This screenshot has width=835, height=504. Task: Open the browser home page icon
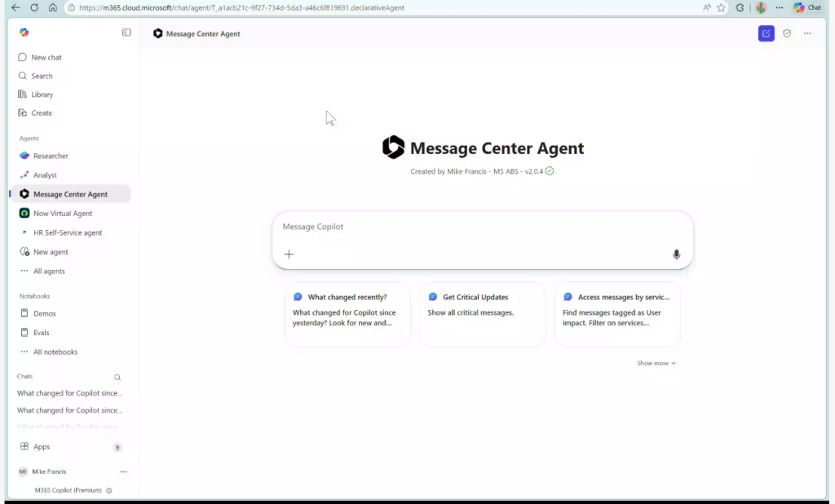(53, 7)
